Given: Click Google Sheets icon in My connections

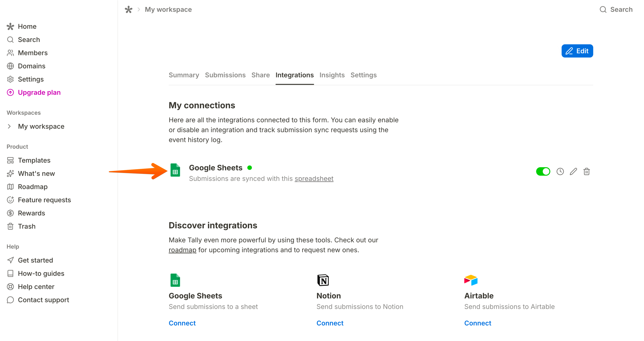Looking at the screenshot, I should 175,170.
